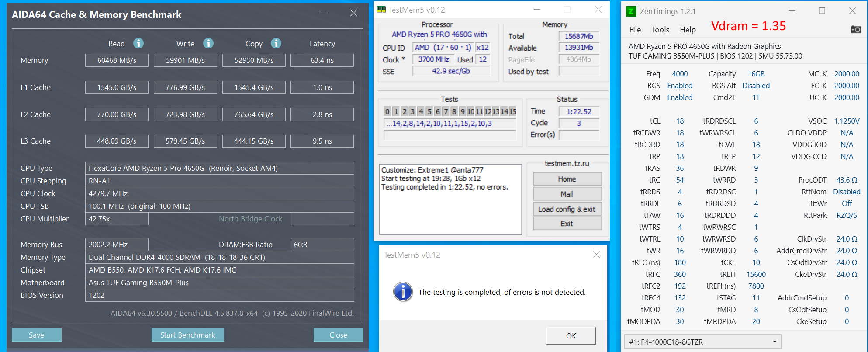The image size is (868, 352).
Task: Click the info icon next to Write
Action: pos(208,43)
